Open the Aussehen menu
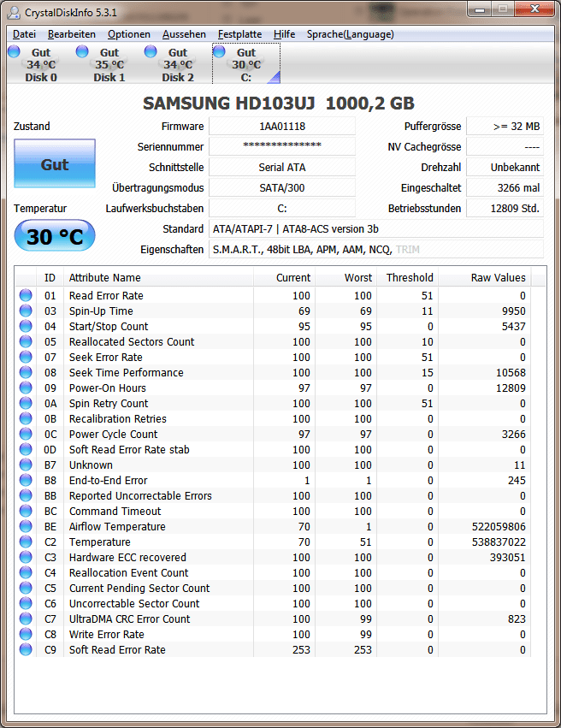The image size is (561, 728). point(184,34)
